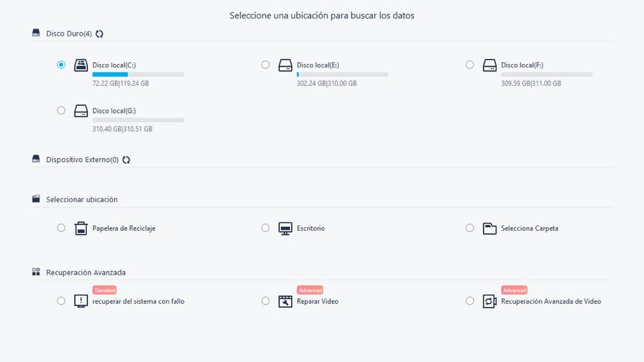
Task: Select the Disco local(F:) radio button
Action: tap(470, 65)
